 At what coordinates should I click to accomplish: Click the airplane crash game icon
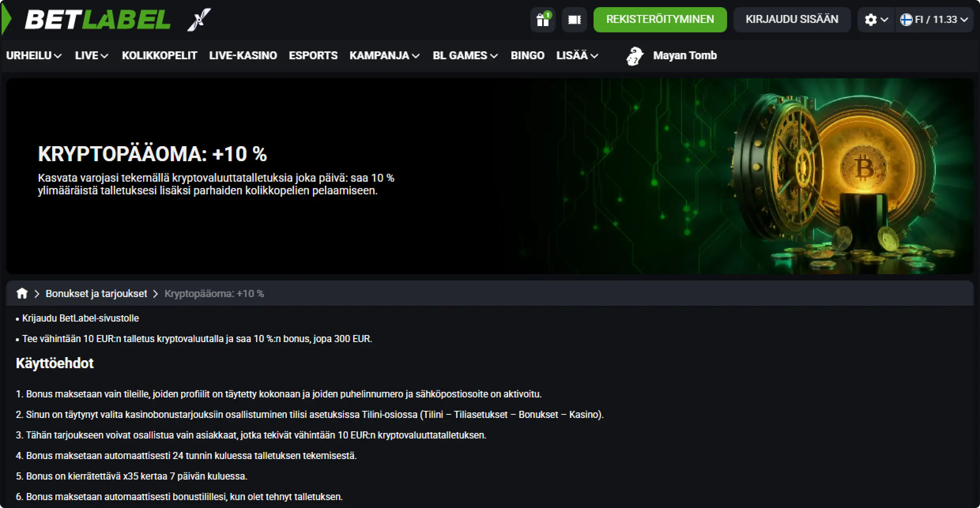coord(199,19)
